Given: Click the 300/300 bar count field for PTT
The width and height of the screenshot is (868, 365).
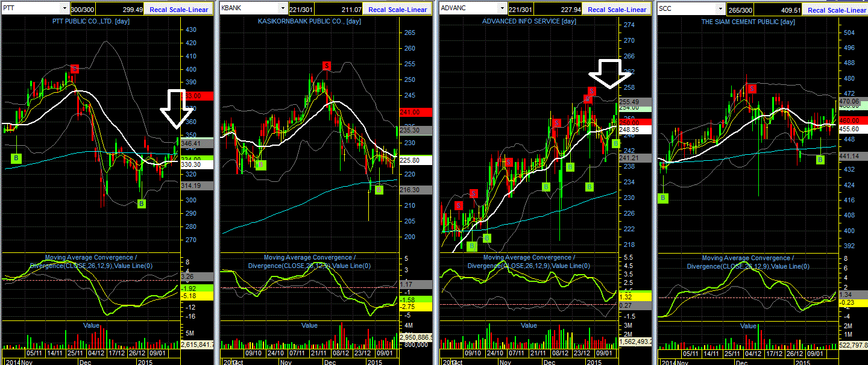Looking at the screenshot, I should 83,9.
